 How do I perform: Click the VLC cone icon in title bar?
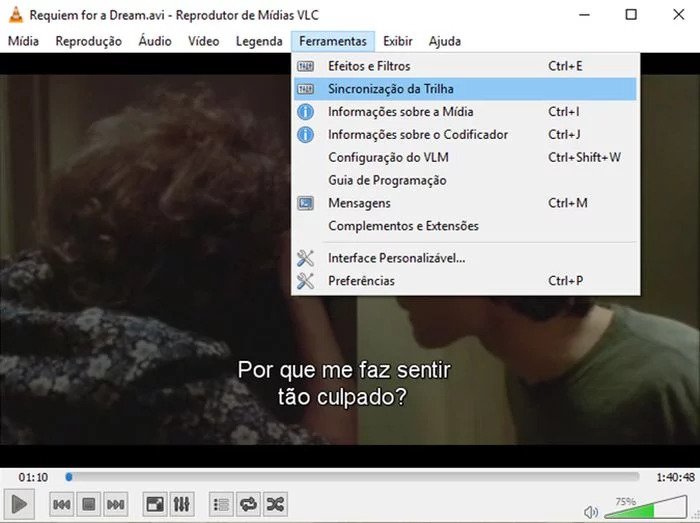[16, 15]
